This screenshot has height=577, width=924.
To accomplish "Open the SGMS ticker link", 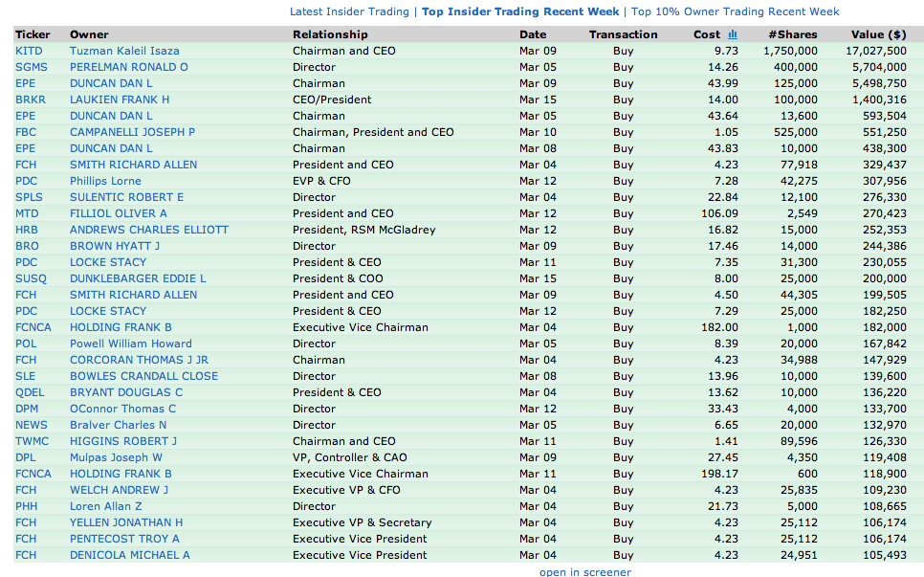I will pyautogui.click(x=31, y=67).
